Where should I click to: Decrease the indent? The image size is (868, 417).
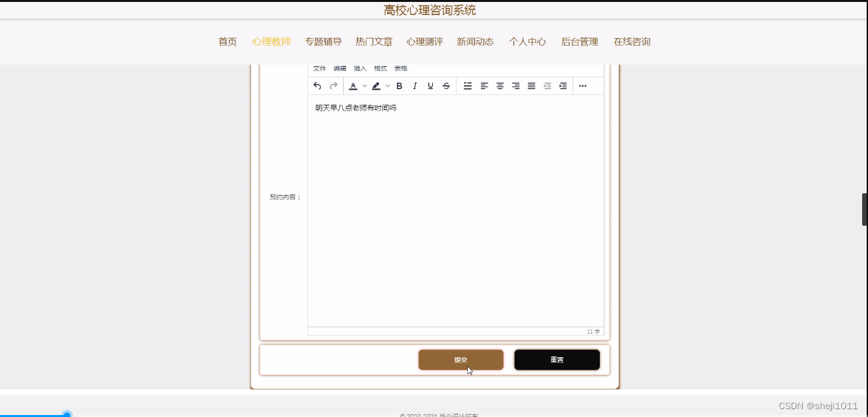coord(547,86)
